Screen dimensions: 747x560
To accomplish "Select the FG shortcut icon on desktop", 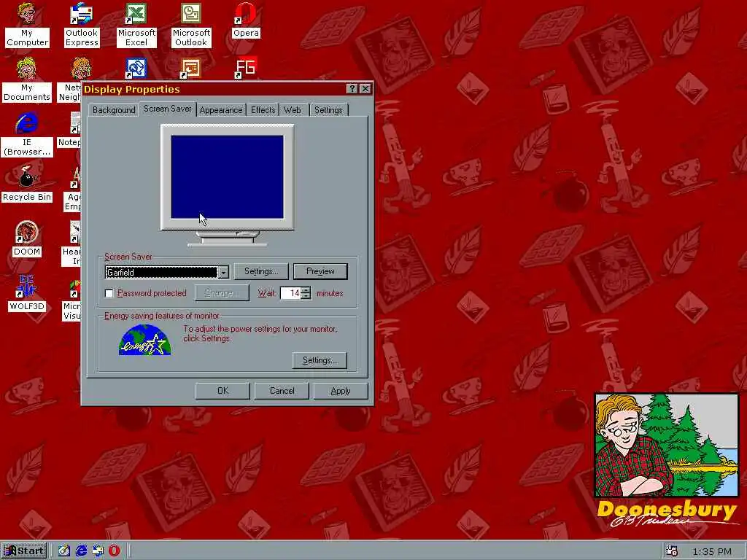I will click(246, 68).
